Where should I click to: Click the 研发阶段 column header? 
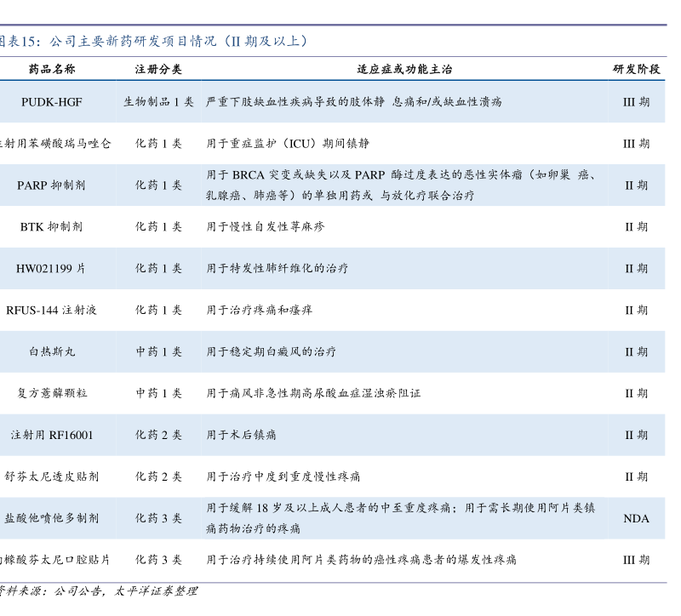click(636, 69)
